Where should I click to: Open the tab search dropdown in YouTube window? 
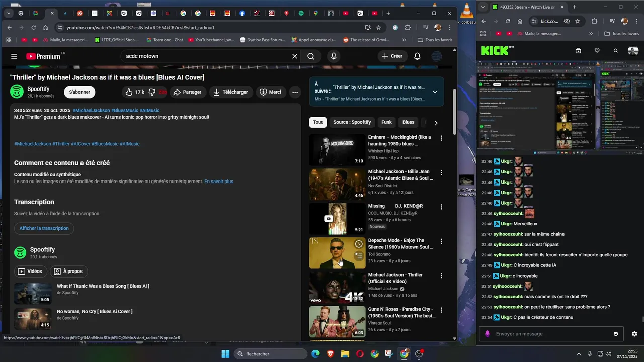(x=9, y=13)
